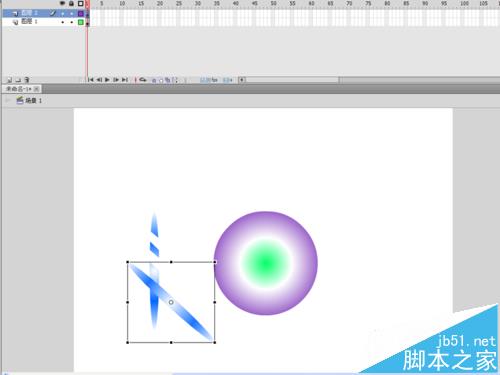Click the scene clapperboard icon
Viewport: 500px width, 375px height.
20,100
